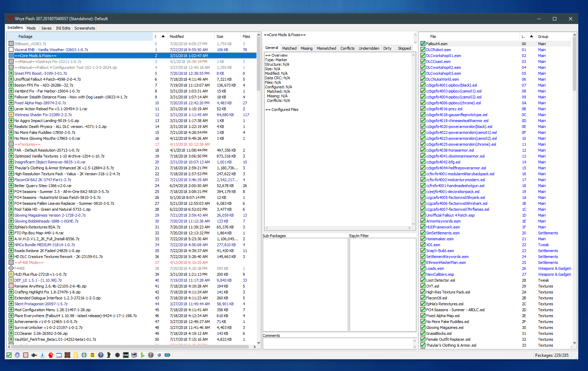The width and height of the screenshot is (588, 371).
Task: Click the package list horizontal right arrow
Action: point(254,347)
